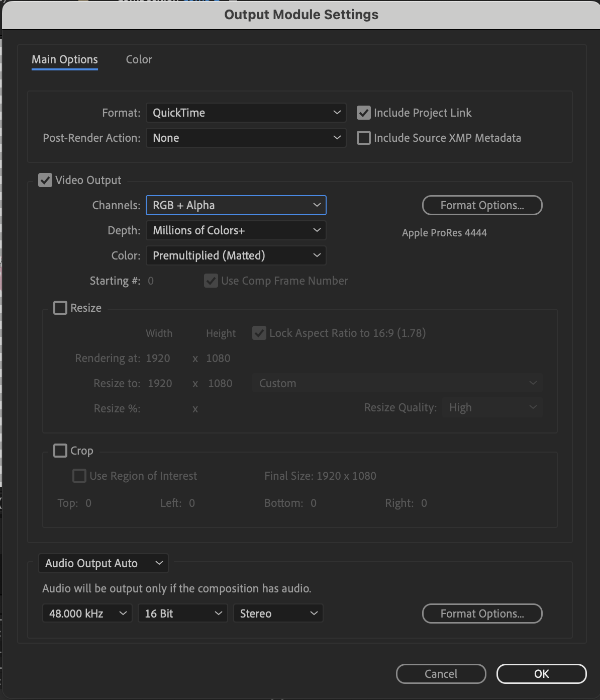Change the audio sample rate from 48.000 kHz
Viewport: 600px width, 700px height.
pos(86,613)
